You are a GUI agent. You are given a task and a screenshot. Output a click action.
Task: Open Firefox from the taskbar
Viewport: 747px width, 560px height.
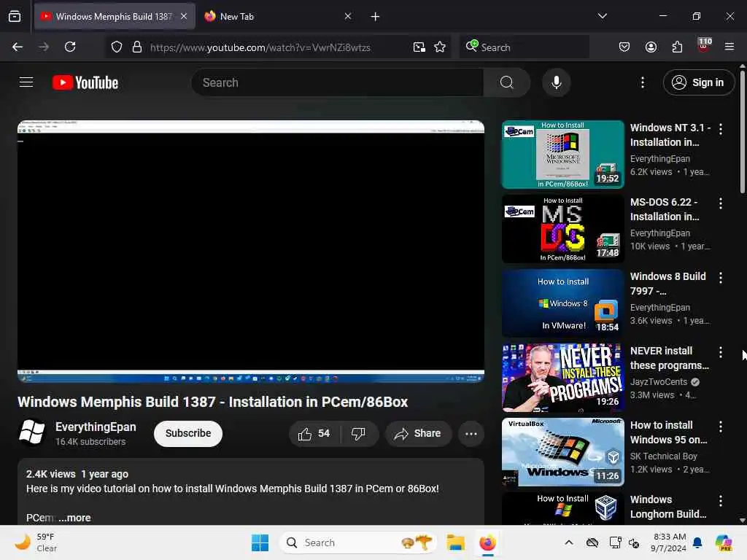pyautogui.click(x=488, y=542)
